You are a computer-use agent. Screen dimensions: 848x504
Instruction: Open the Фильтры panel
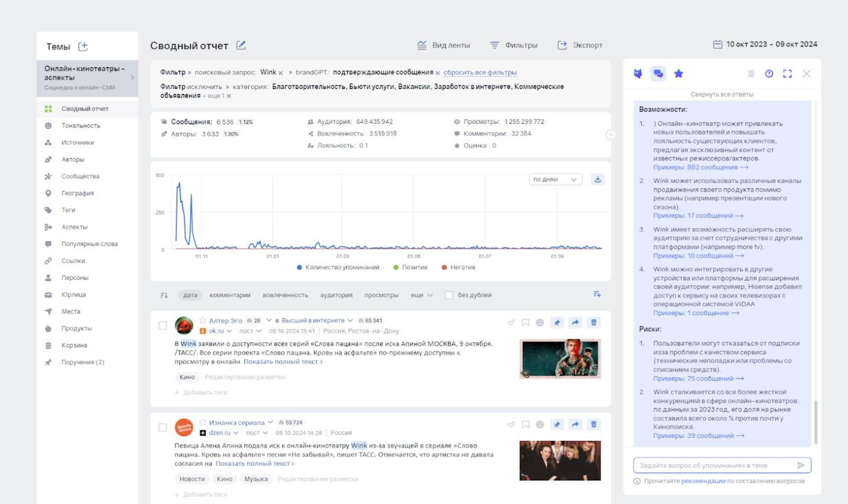[x=513, y=46]
